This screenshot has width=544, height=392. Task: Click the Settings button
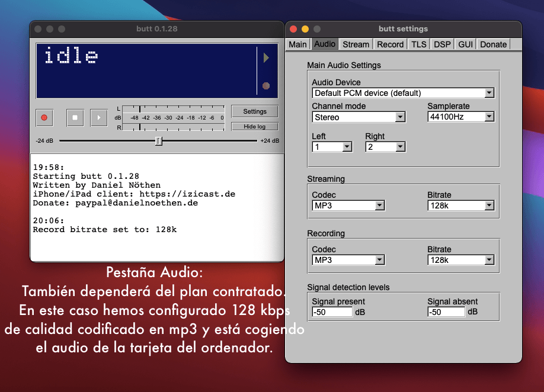tap(254, 111)
